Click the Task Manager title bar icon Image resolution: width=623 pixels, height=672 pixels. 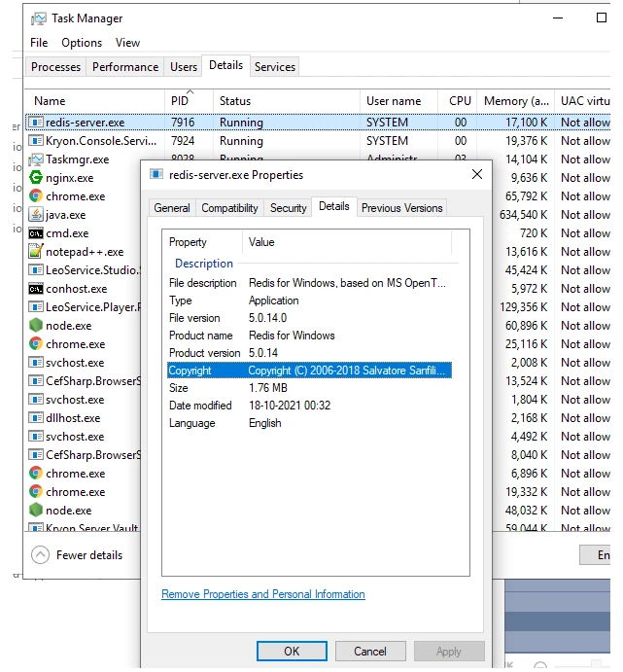(x=39, y=18)
